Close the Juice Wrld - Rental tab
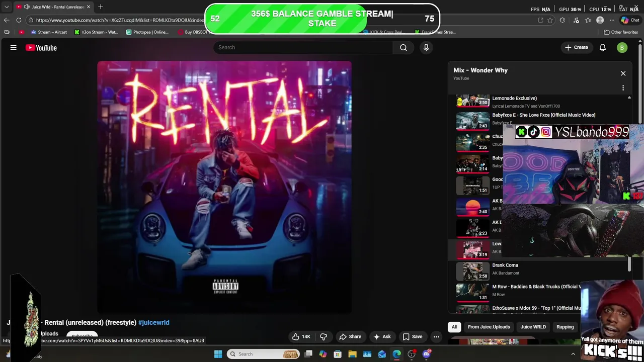 tap(89, 7)
